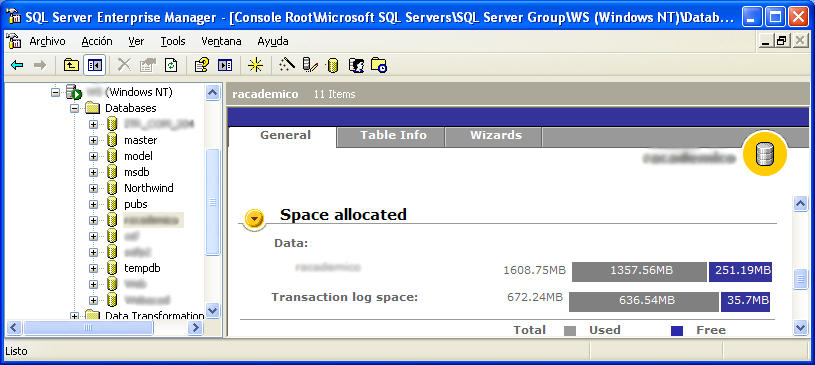Screen dimensions: 815x365
Task: Click the blue Free legend swatch
Action: click(677, 331)
